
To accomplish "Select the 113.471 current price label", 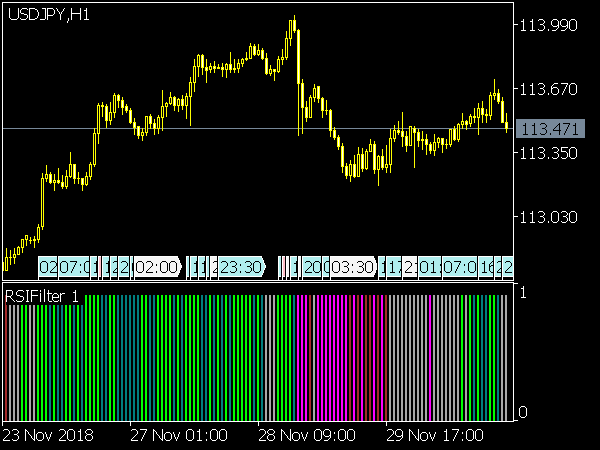I will click(x=550, y=129).
